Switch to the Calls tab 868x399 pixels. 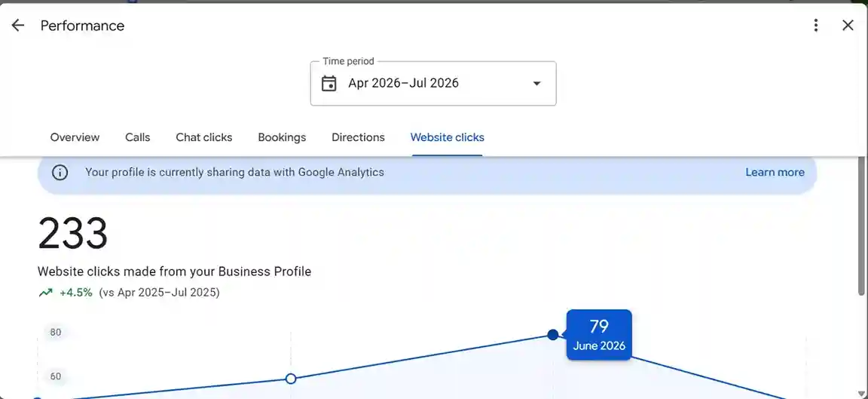click(137, 137)
